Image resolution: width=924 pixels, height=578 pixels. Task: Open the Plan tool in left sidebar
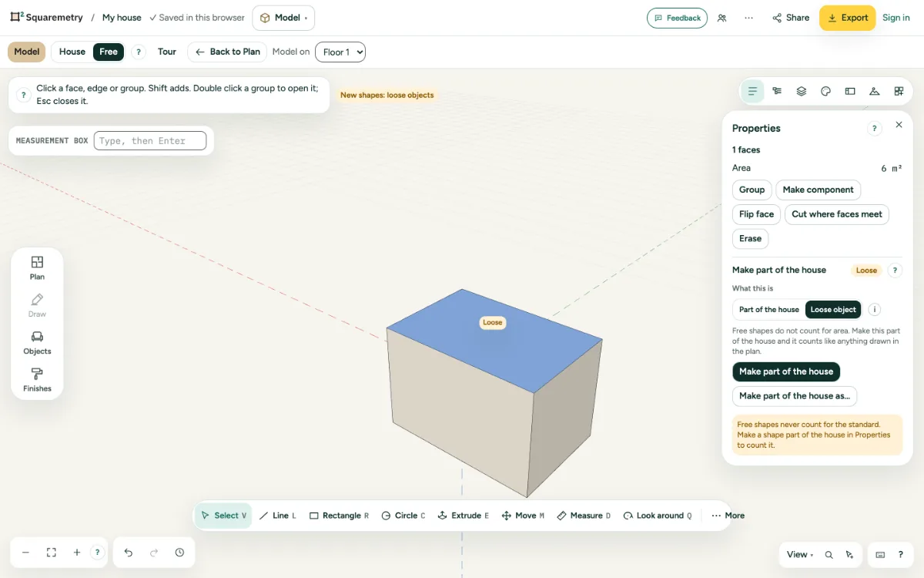coord(37,267)
